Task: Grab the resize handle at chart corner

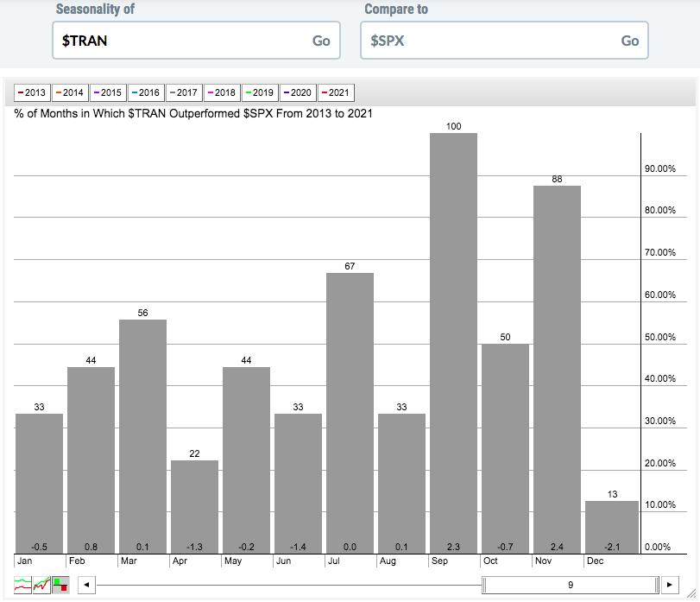Action: coord(691,593)
